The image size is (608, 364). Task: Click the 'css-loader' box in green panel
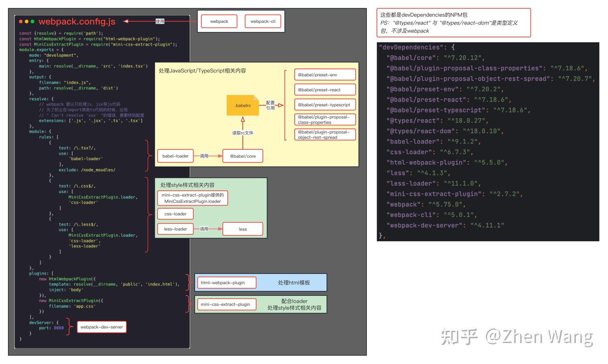[x=176, y=214]
